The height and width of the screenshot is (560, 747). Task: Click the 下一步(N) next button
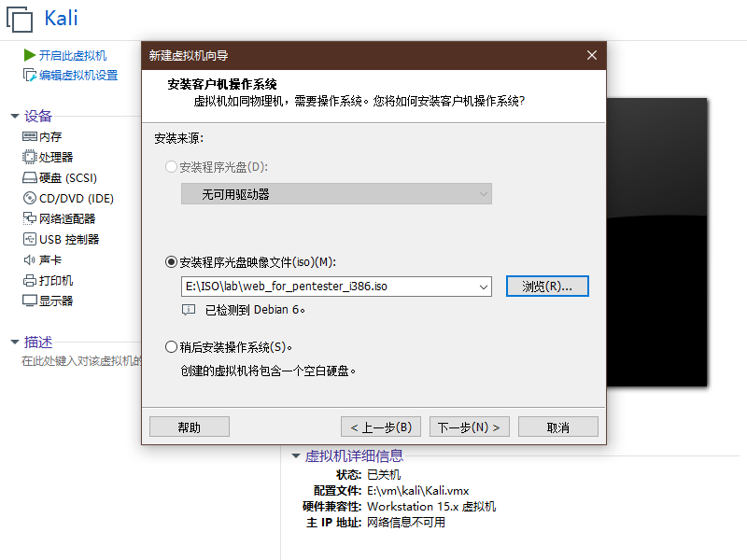coord(470,427)
